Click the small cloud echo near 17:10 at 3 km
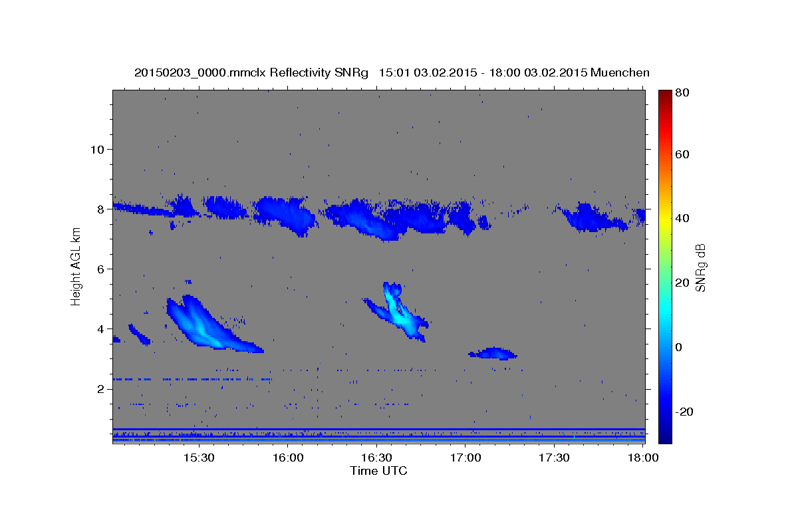798x532 pixels. (493, 353)
